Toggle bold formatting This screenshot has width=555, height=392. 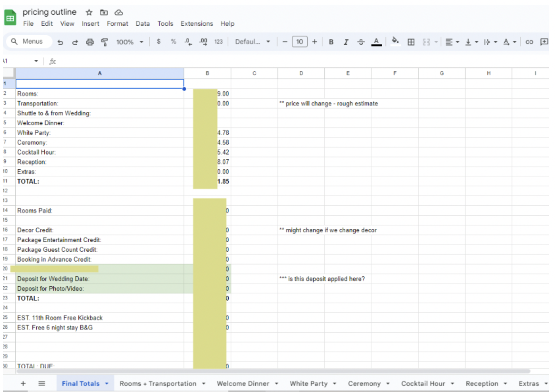(331, 42)
